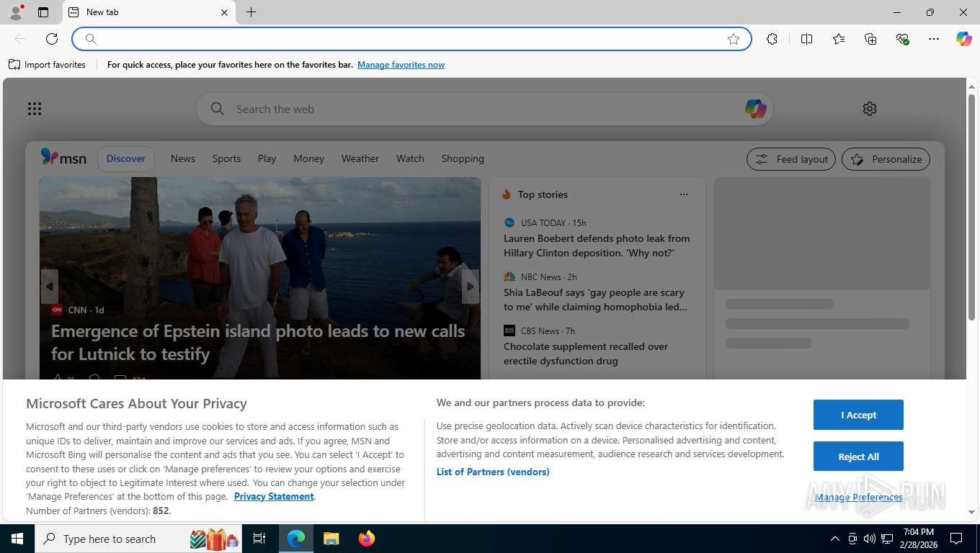Open the tab actions menu icon
980x553 pixels.
coord(43,12)
